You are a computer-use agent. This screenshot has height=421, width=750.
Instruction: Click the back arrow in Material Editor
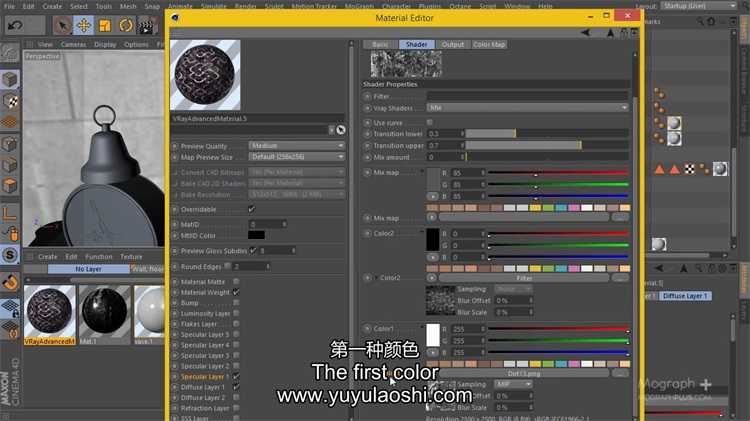coord(585,33)
